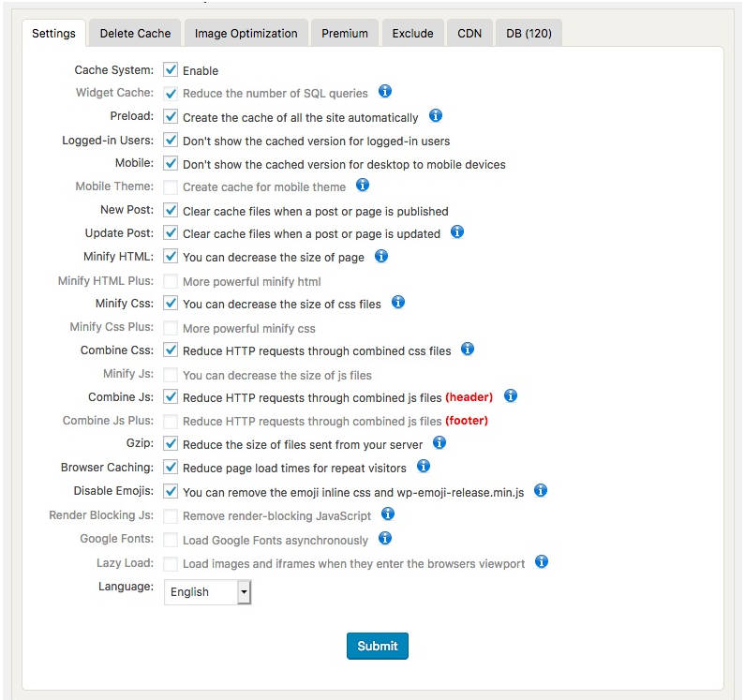Click the red (footer) label text
The width and height of the screenshot is (745, 700).
point(467,421)
